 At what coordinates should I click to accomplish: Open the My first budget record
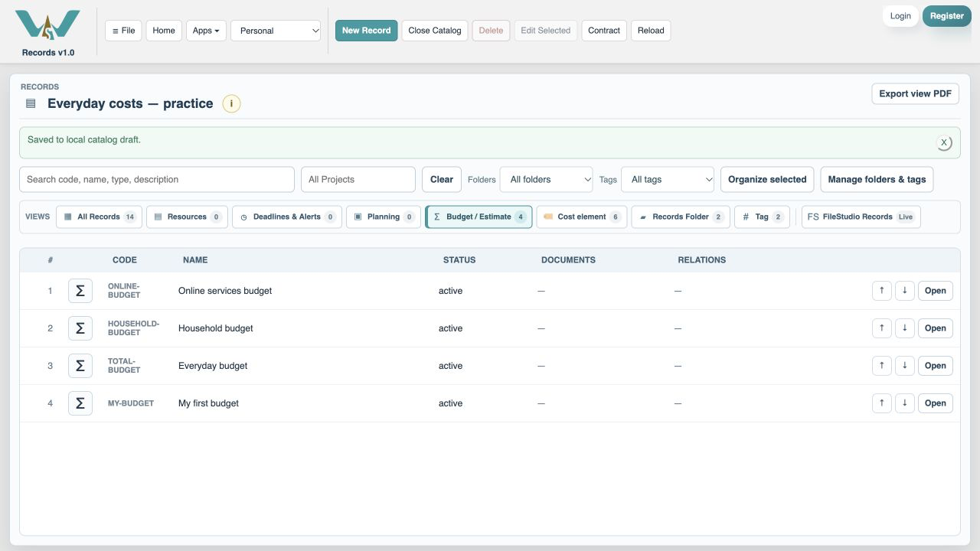tap(936, 403)
